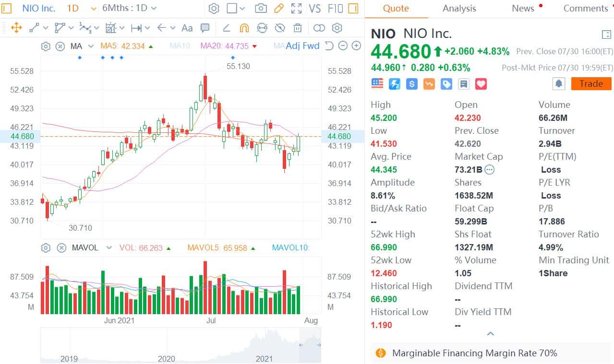Hide drawings with the eye-slash icon
Image resolution: width=614 pixels, height=364 pixels.
click(280, 28)
